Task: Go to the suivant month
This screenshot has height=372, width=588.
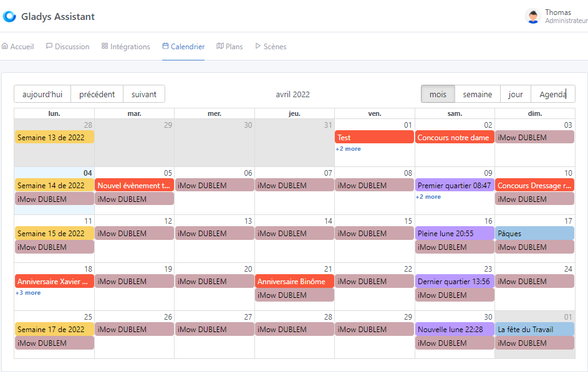Action: click(x=144, y=94)
